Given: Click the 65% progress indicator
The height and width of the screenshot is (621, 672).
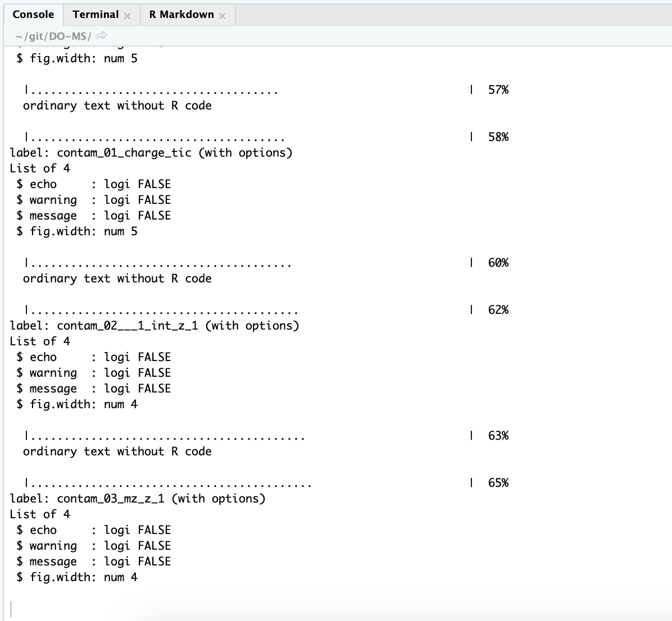Looking at the screenshot, I should (498, 483).
